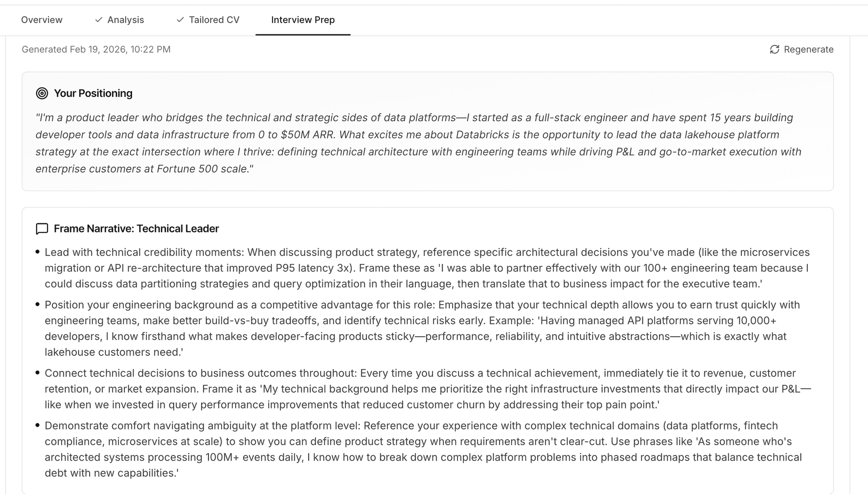
Task: Click the bullet marker on the business outcomes point
Action: tap(38, 372)
